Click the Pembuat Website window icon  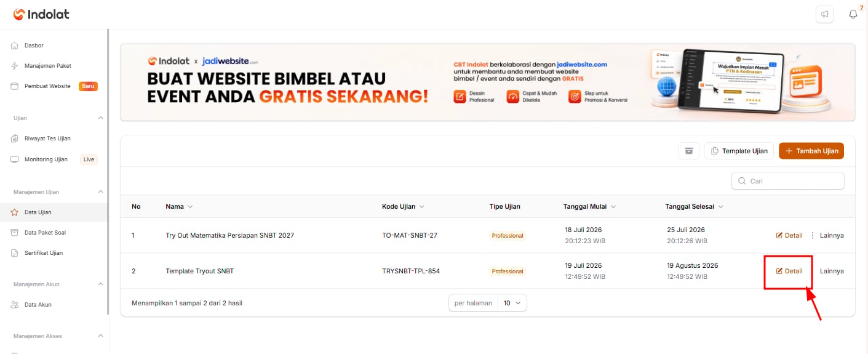tap(15, 86)
